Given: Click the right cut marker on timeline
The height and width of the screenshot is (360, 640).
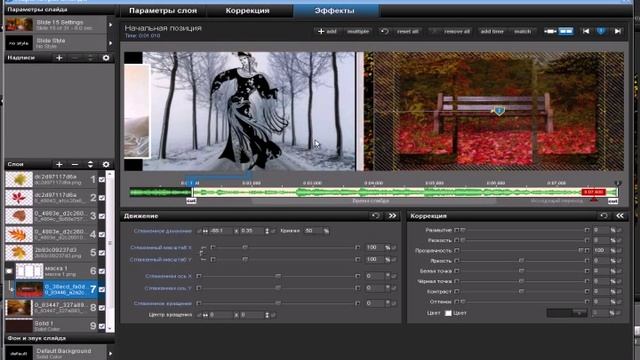Looking at the screenshot, I should coord(613,201).
